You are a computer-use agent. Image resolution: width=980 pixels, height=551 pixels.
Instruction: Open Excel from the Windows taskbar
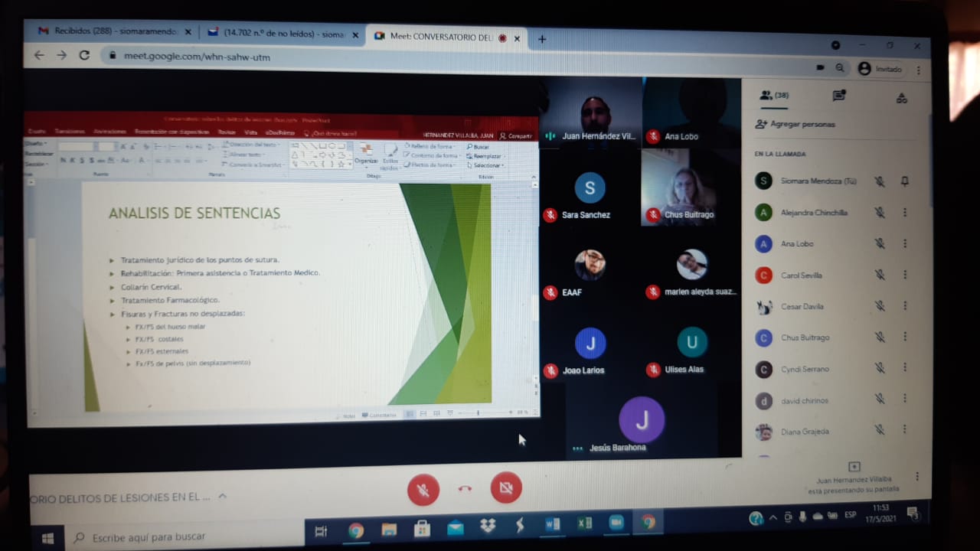coord(584,523)
